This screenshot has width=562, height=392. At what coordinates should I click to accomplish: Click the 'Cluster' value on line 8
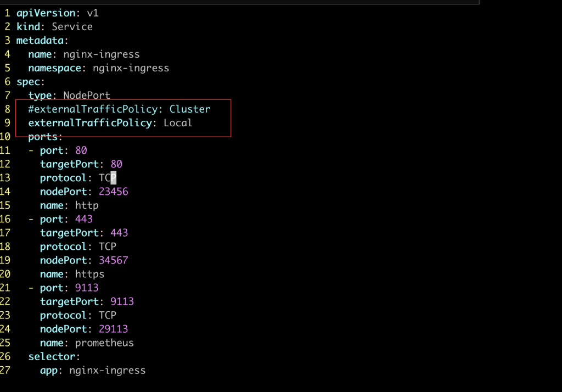tap(190, 109)
